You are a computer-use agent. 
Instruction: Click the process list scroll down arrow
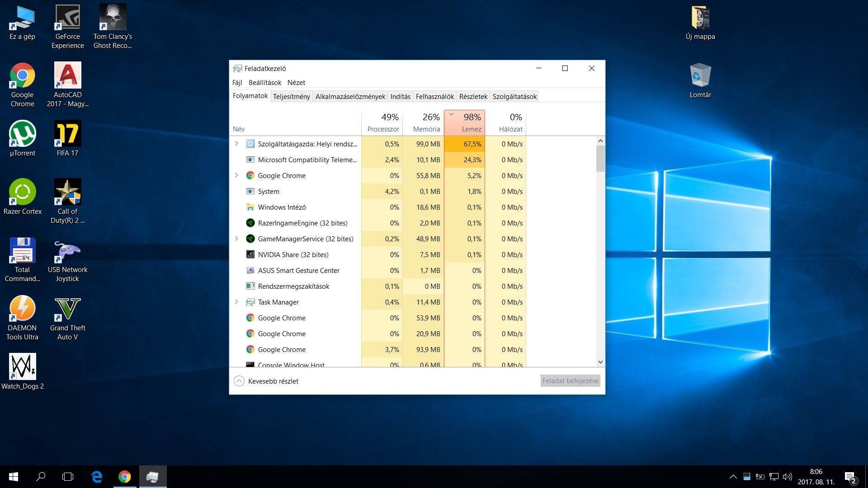(600, 362)
